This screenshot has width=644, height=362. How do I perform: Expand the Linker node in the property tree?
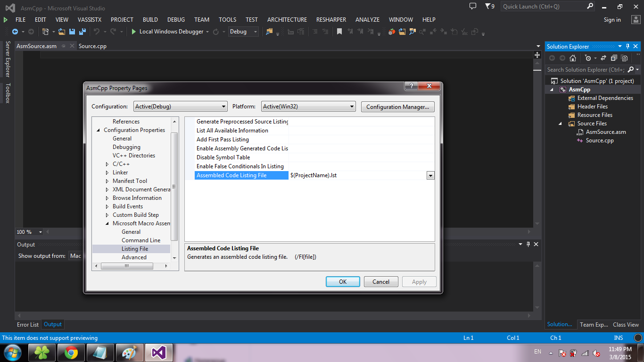point(107,173)
